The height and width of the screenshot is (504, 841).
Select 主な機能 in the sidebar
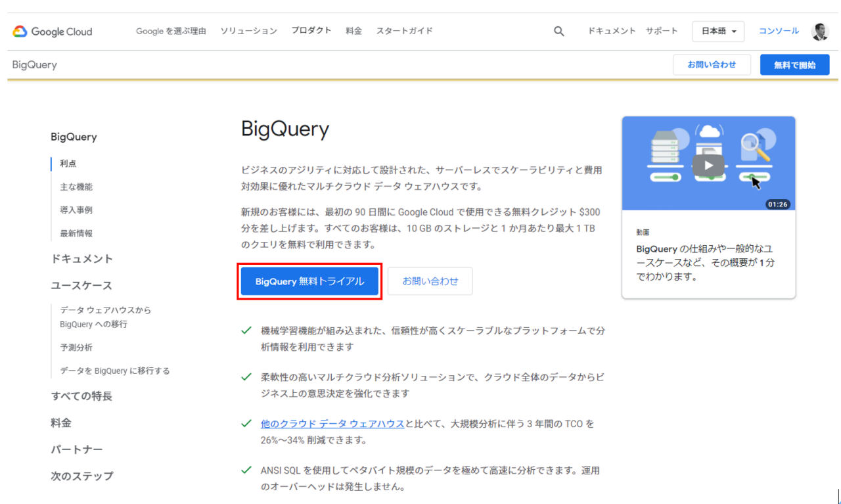pos(76,187)
